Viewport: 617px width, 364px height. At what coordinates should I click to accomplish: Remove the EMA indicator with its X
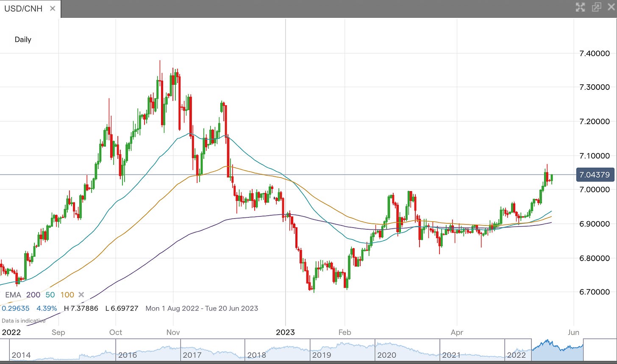[x=81, y=295]
